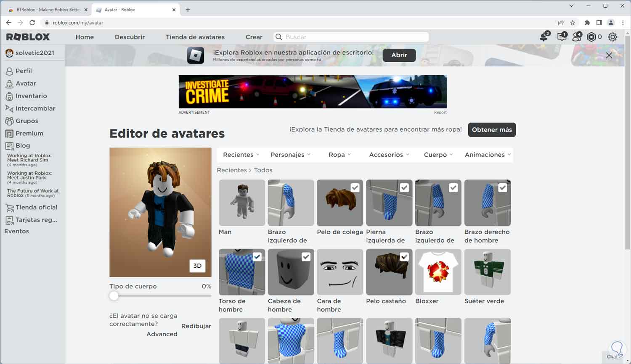Open Blog in the sidebar
The height and width of the screenshot is (364, 631).
point(23,146)
